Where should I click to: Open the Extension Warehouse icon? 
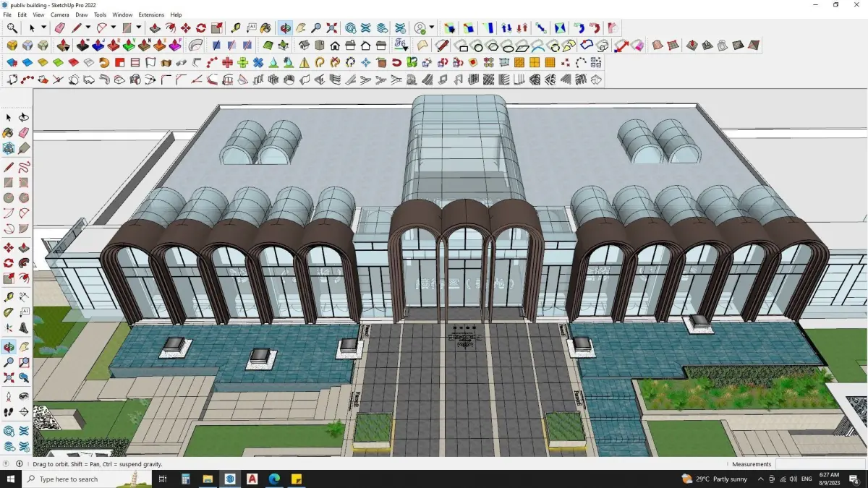click(366, 28)
